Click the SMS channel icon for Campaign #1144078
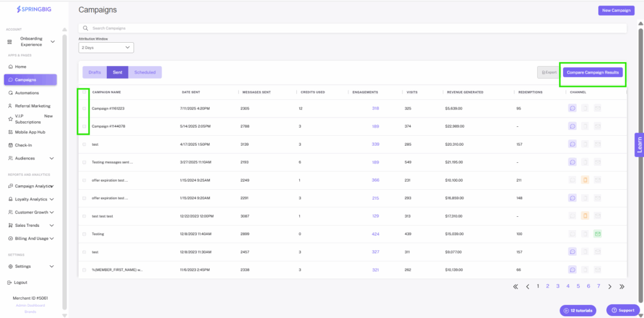Viewport: 644px width, 318px height. pyautogui.click(x=572, y=126)
